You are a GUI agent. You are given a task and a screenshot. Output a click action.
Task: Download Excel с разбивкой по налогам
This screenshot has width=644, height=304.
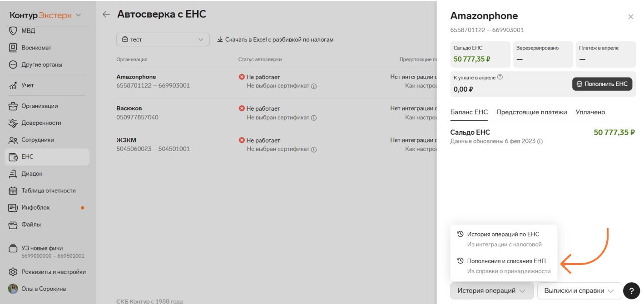275,39
